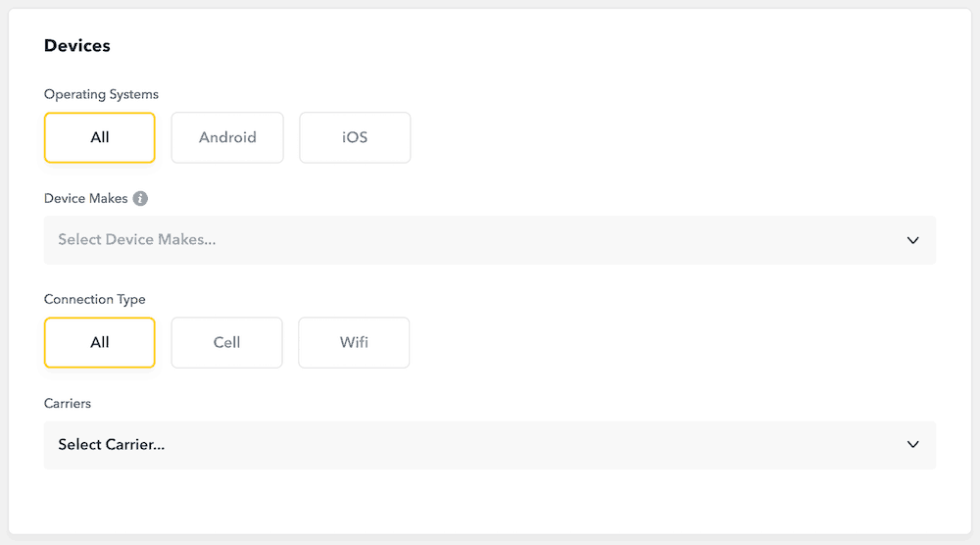Image resolution: width=980 pixels, height=545 pixels.
Task: Choose iOS operating system option
Action: [x=355, y=137]
